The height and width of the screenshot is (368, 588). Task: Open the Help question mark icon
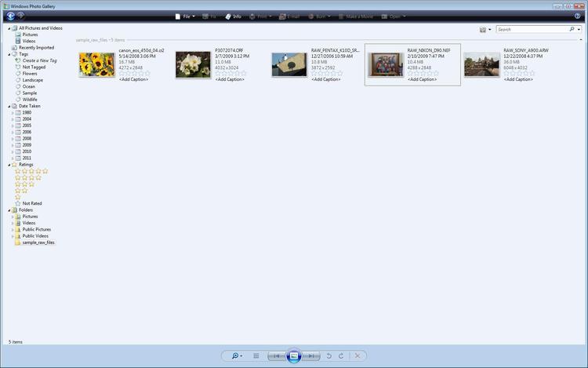577,16
